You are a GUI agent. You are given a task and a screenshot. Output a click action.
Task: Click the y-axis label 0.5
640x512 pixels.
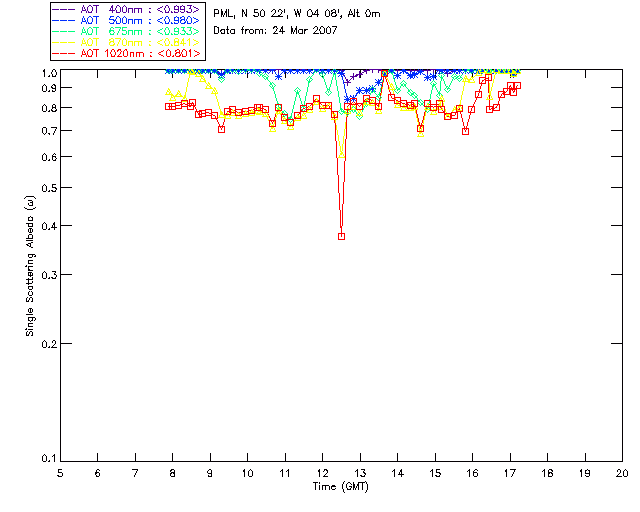[49, 188]
